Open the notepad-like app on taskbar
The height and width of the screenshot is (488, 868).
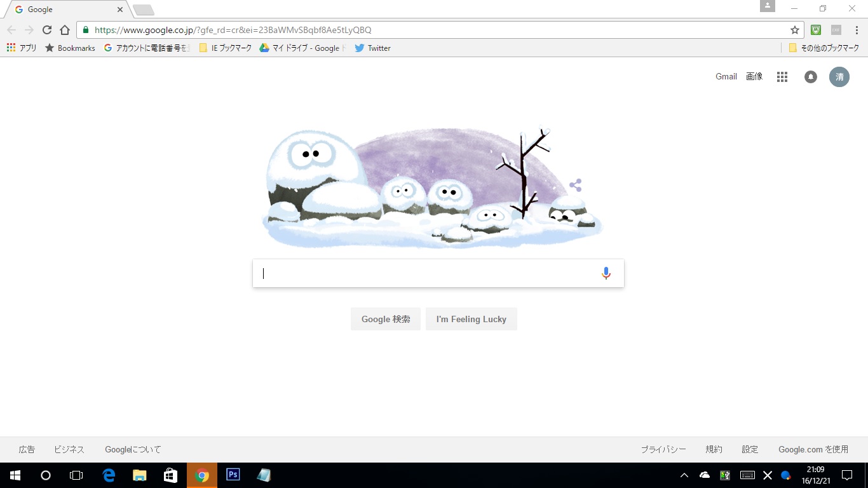coord(264,475)
